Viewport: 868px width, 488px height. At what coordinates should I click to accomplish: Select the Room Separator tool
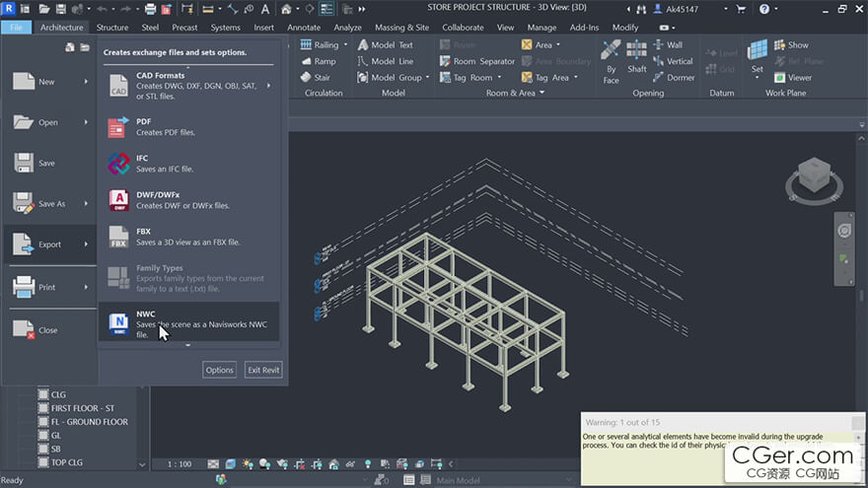coord(477,61)
